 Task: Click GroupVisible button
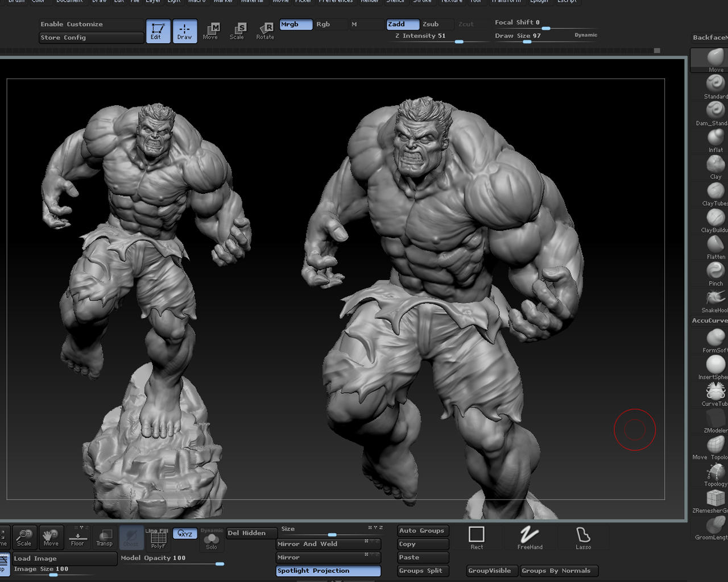tap(491, 571)
